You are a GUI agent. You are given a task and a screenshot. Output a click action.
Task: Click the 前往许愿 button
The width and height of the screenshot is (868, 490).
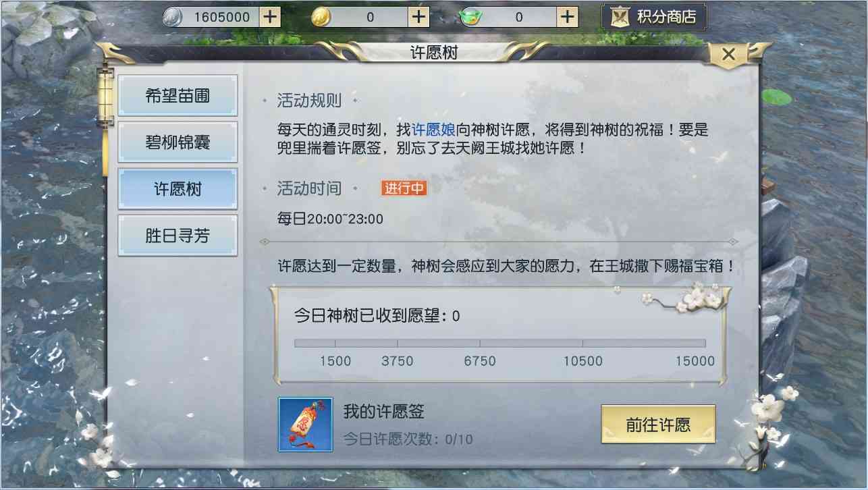pyautogui.click(x=658, y=424)
